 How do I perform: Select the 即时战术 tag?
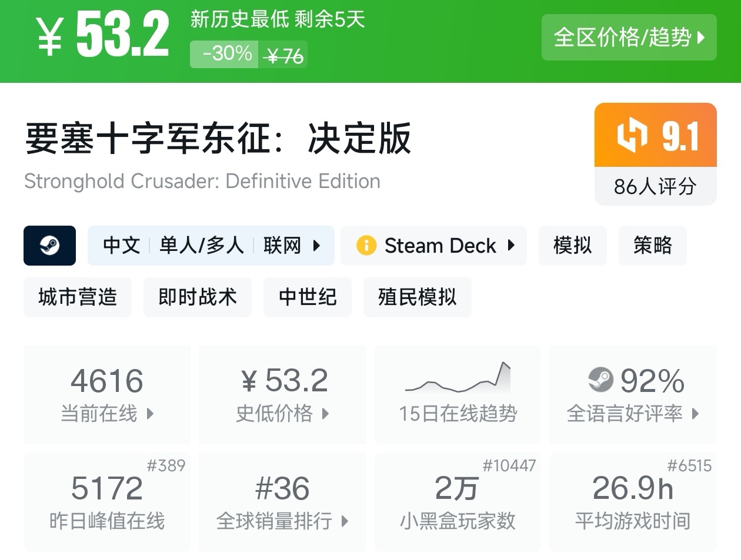coord(198,297)
